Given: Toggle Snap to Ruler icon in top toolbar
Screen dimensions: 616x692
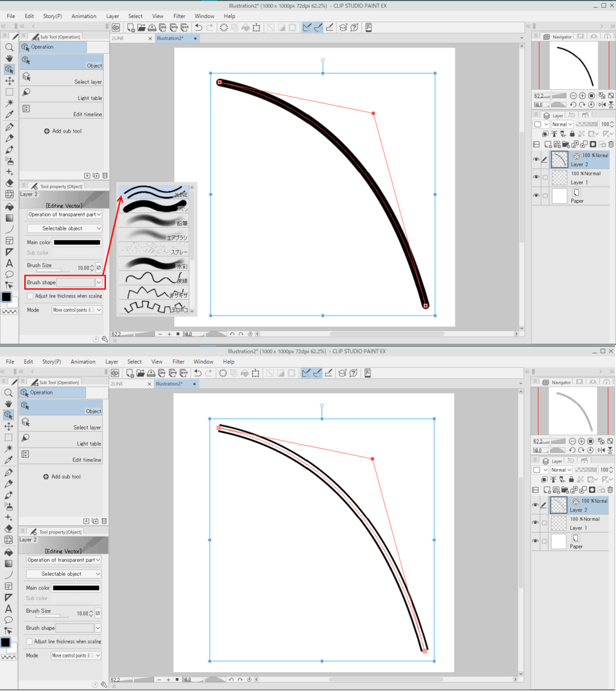Looking at the screenshot, I should 307,28.
